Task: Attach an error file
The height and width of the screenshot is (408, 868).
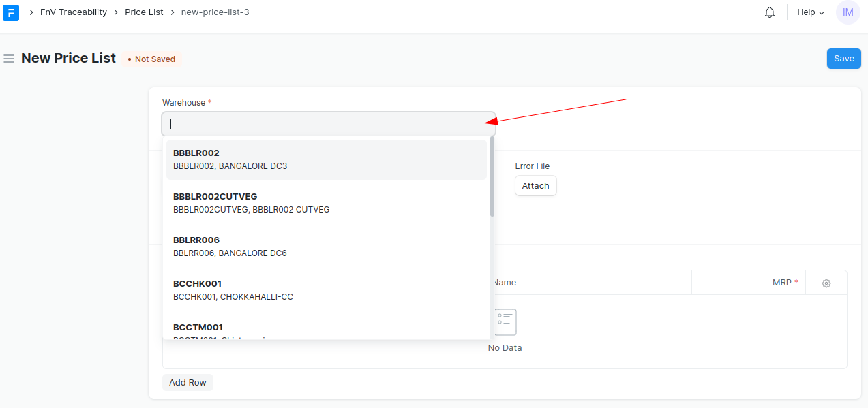Action: coord(535,186)
